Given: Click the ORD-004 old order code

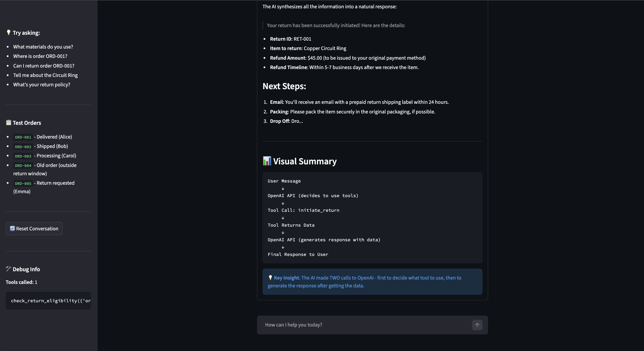Looking at the screenshot, I should coord(23,166).
